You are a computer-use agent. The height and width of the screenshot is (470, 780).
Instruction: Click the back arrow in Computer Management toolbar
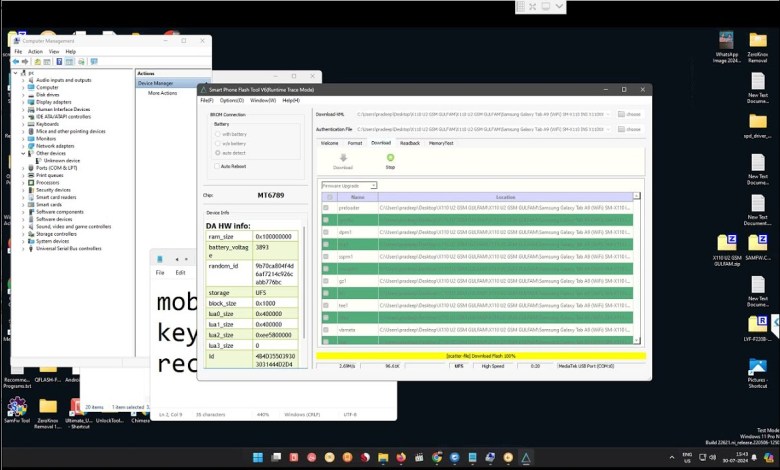pos(16,62)
